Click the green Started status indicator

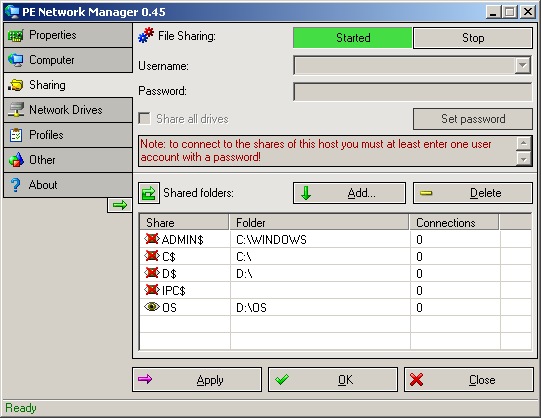[x=352, y=38]
